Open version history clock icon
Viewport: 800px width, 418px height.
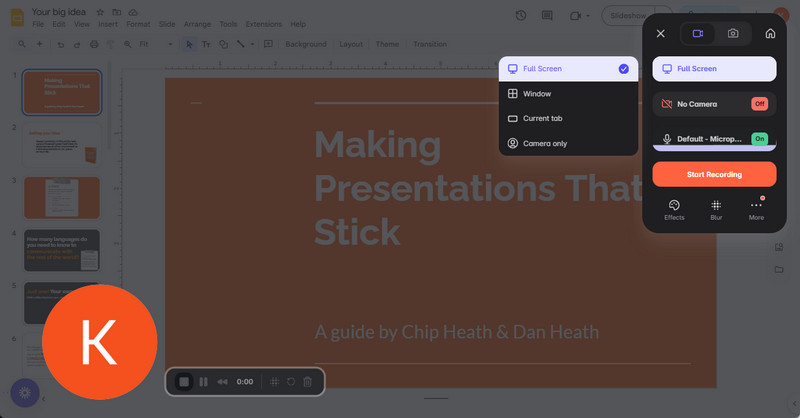[520, 15]
